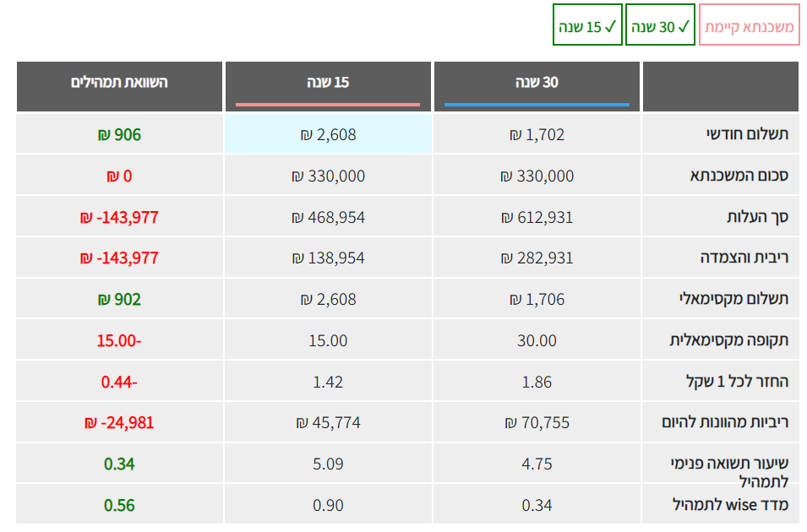The image size is (807, 532).
Task: Click the "החזר לכל 1 שקל" row label
Action: [737, 382]
